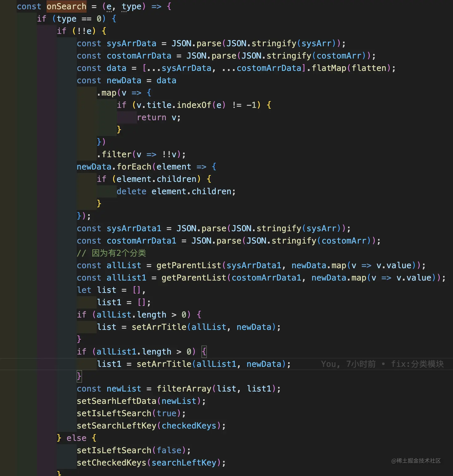Click 'list1 = setArrTitle(allList1, newData)'
Viewport: 453px width, 476px height.
click(x=191, y=364)
